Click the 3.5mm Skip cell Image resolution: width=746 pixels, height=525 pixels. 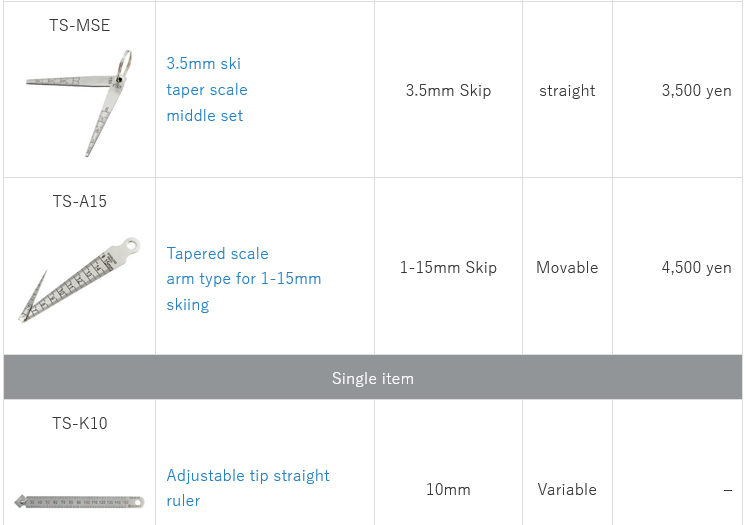click(448, 90)
